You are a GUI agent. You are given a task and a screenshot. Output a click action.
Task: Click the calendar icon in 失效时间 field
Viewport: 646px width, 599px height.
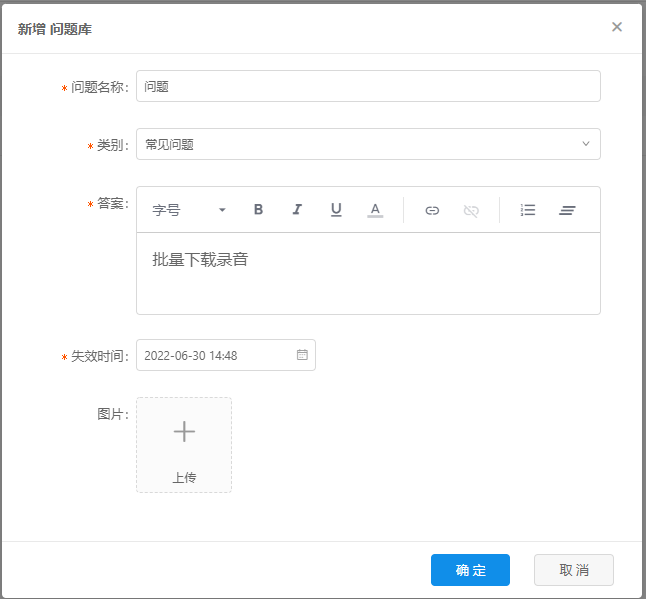302,355
